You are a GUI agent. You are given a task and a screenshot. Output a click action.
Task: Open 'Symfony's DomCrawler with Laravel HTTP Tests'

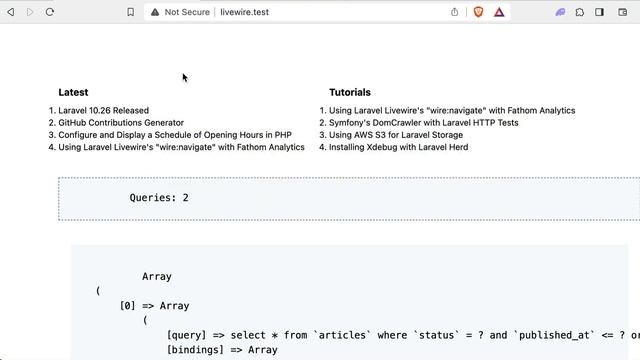coord(424,123)
